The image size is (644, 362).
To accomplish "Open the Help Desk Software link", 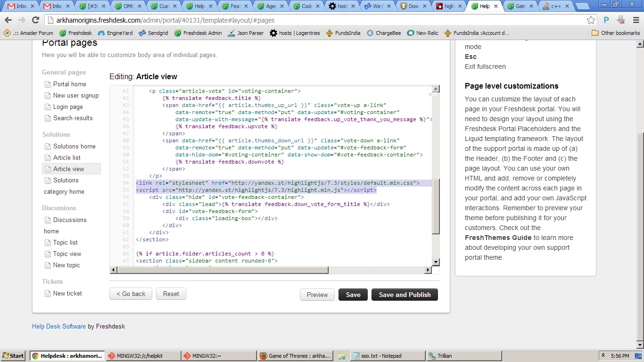I will point(59,326).
